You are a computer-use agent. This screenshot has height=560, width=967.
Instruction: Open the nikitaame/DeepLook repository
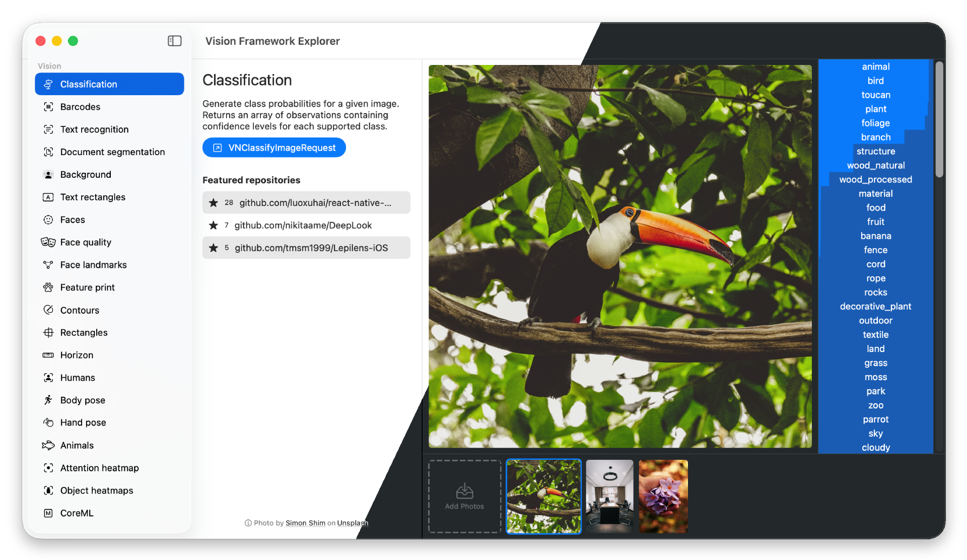[303, 225]
